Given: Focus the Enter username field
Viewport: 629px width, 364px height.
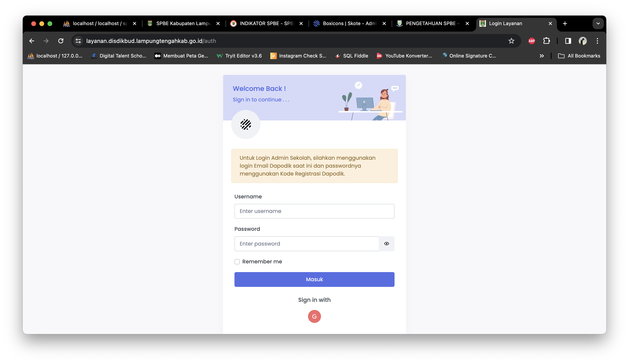Looking at the screenshot, I should [314, 211].
